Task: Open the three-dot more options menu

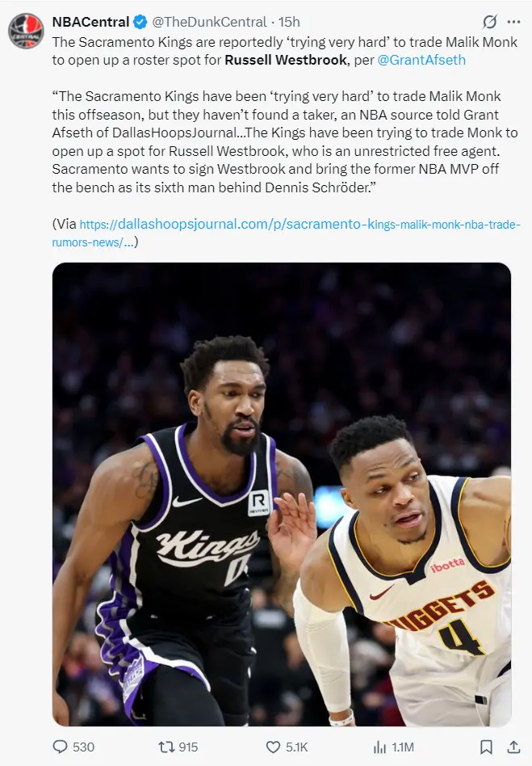Action: [x=513, y=22]
